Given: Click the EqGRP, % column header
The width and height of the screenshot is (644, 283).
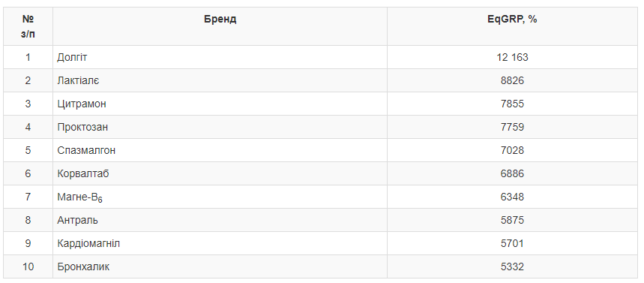Looking at the screenshot, I should pos(512,26).
